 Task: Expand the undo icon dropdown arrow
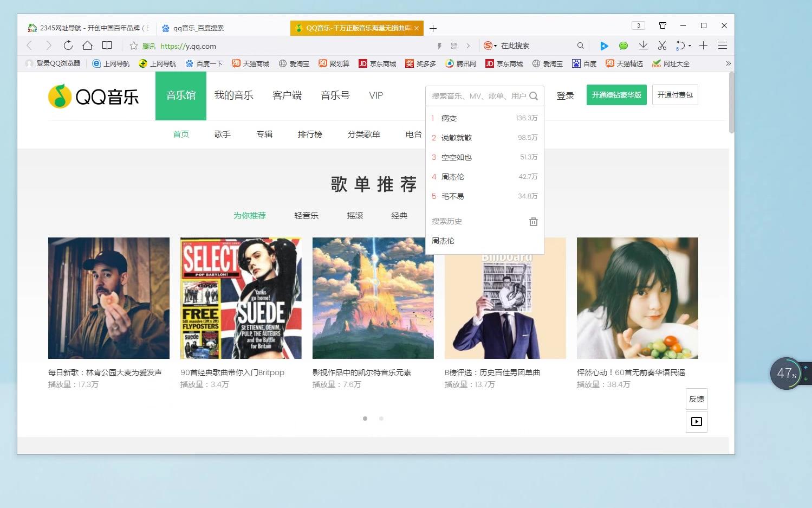690,46
